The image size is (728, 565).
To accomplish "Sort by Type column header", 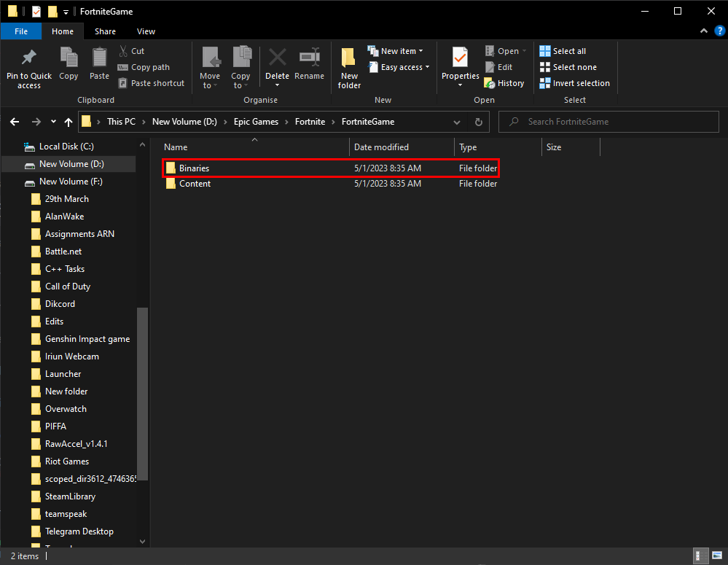I will [x=498, y=147].
